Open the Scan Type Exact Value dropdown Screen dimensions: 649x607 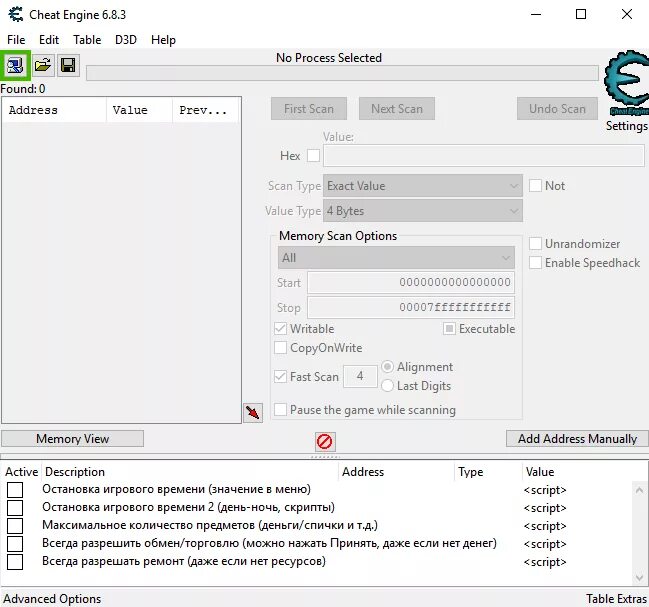(423, 186)
